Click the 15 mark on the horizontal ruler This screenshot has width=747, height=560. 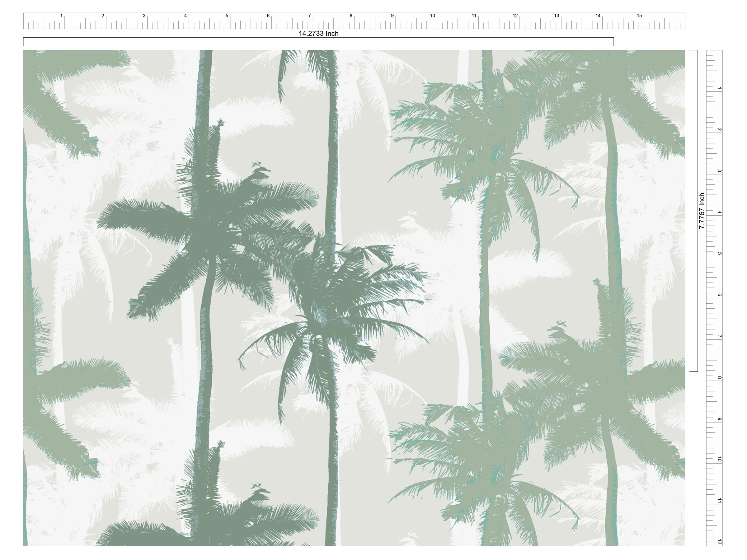click(639, 16)
